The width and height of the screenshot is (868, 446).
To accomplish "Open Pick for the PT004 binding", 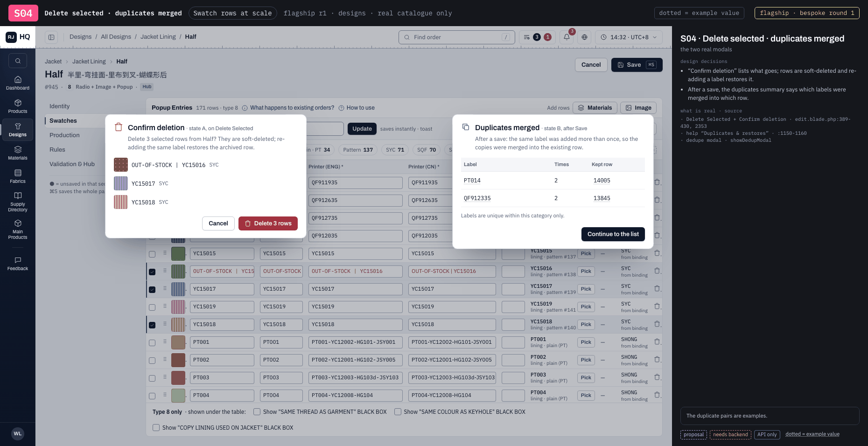I will [586, 395].
